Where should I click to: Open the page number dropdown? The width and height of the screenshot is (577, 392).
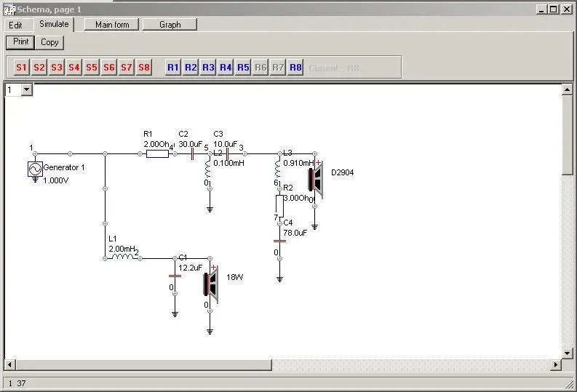(26, 89)
